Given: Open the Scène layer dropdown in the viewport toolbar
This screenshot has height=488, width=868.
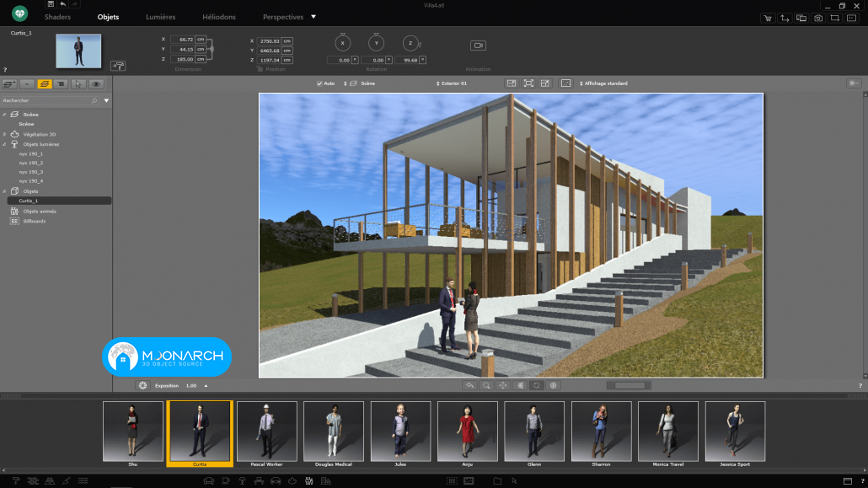Looking at the screenshot, I should click(x=359, y=83).
